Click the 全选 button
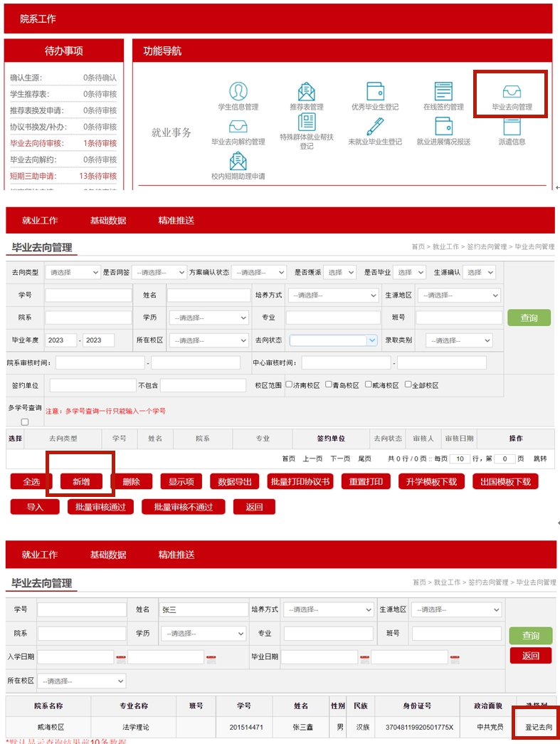 point(31,481)
